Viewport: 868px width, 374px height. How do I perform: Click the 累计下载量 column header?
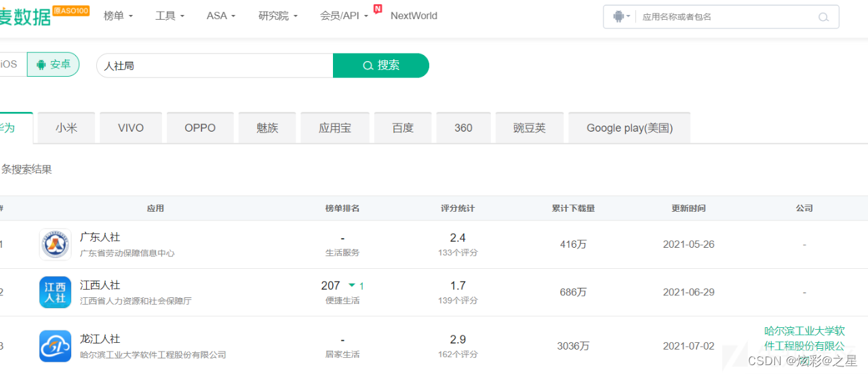tap(573, 208)
